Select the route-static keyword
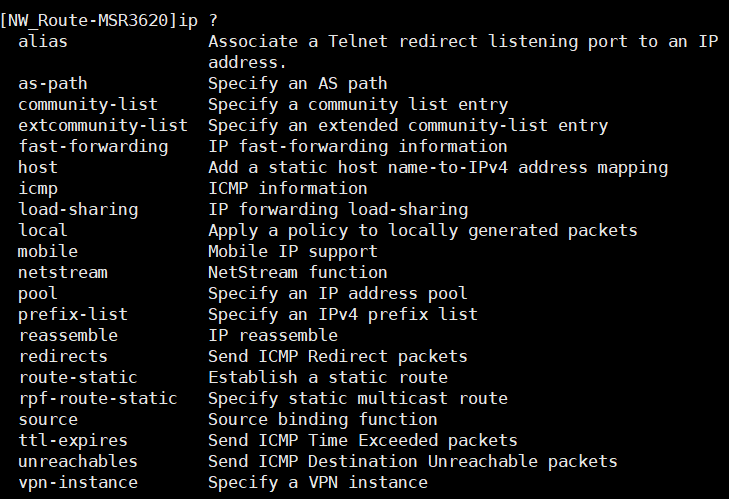729x499 pixels. (78, 377)
